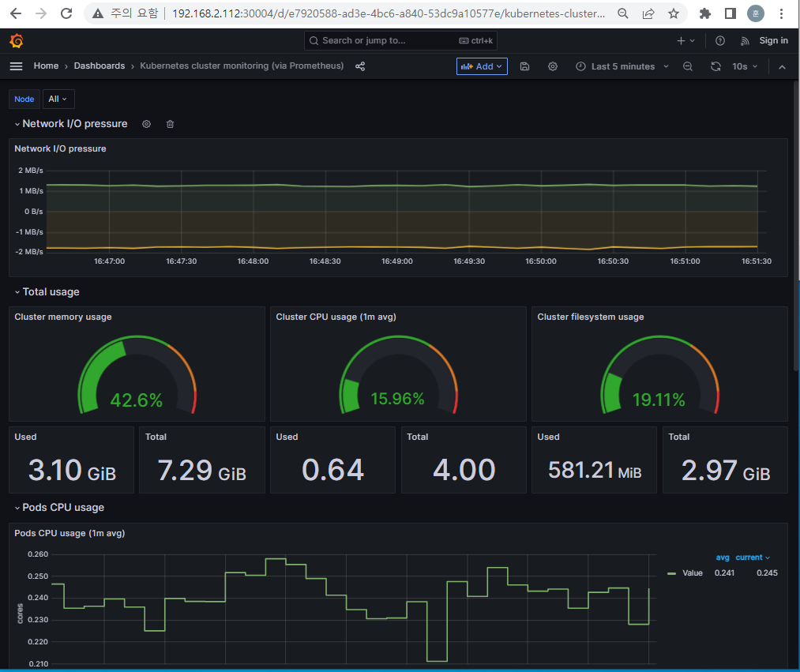Image resolution: width=800 pixels, height=672 pixels.
Task: Go back with browser back arrow
Action: [x=16, y=13]
